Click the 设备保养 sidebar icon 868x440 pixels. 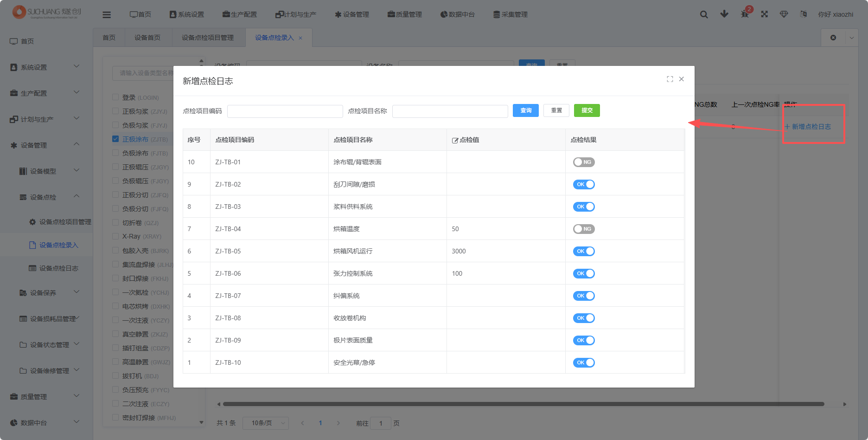23,293
